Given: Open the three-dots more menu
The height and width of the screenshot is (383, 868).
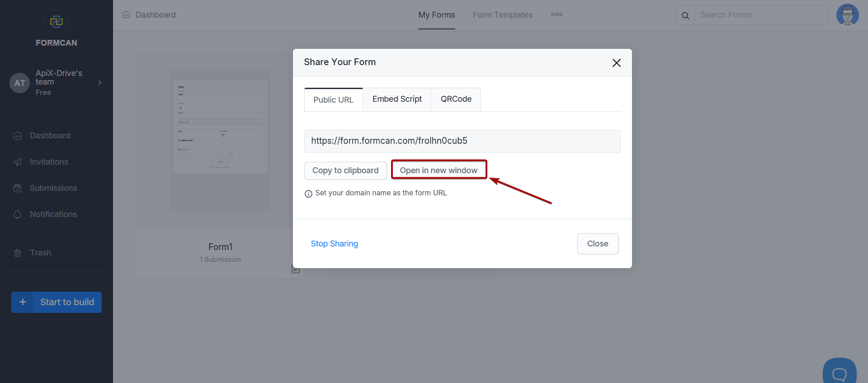Looking at the screenshot, I should [x=557, y=14].
